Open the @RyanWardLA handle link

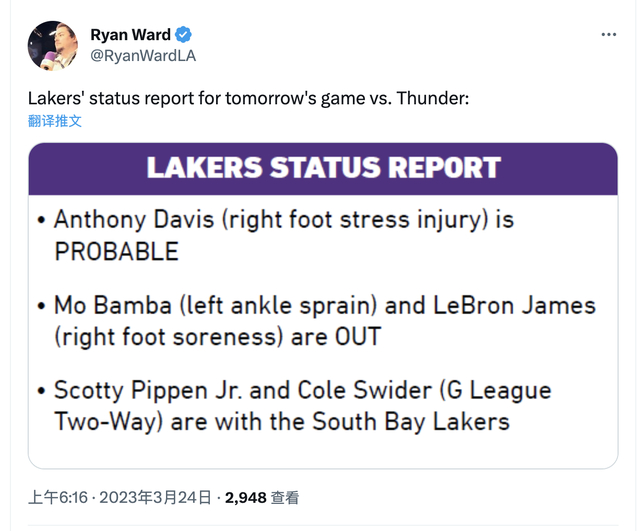tap(143, 56)
